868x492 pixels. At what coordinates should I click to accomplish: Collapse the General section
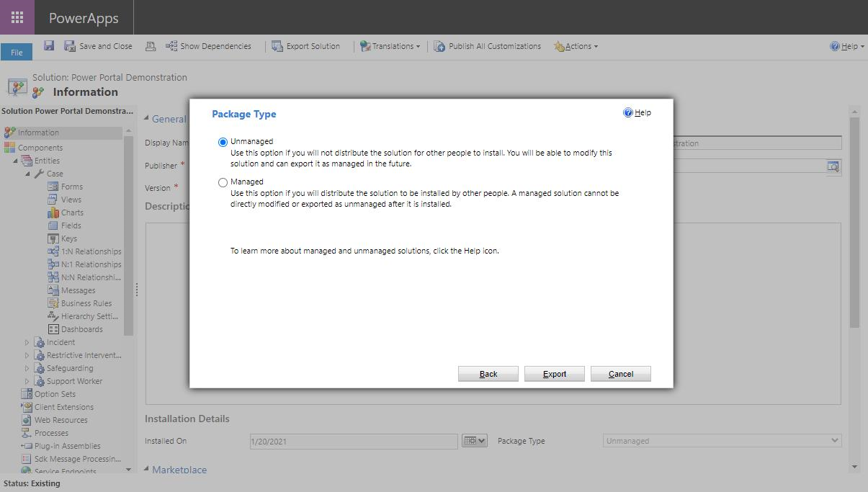pos(146,119)
